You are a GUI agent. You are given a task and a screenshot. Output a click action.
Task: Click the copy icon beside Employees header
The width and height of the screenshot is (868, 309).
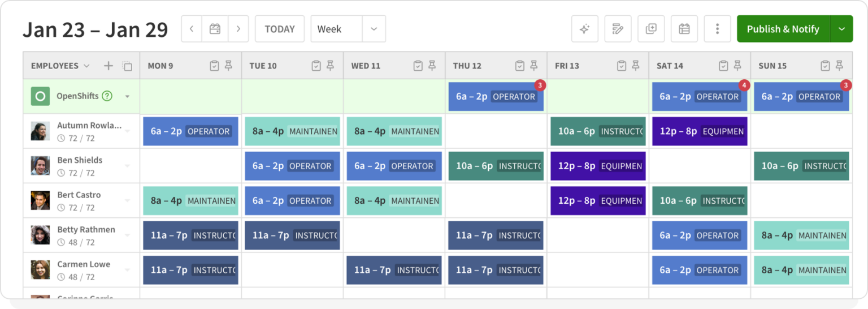(x=127, y=66)
